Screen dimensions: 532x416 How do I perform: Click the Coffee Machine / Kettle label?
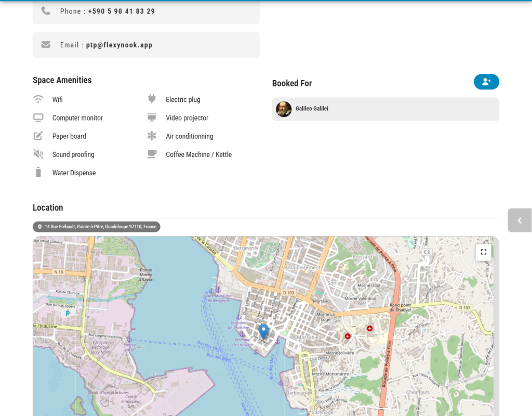199,154
